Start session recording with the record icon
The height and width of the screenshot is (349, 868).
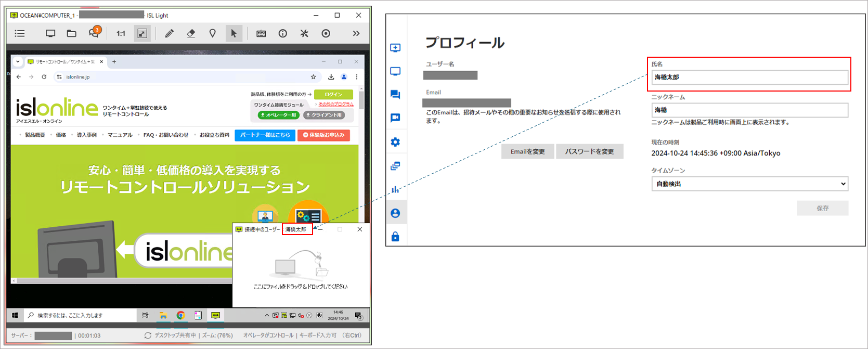[x=326, y=33]
